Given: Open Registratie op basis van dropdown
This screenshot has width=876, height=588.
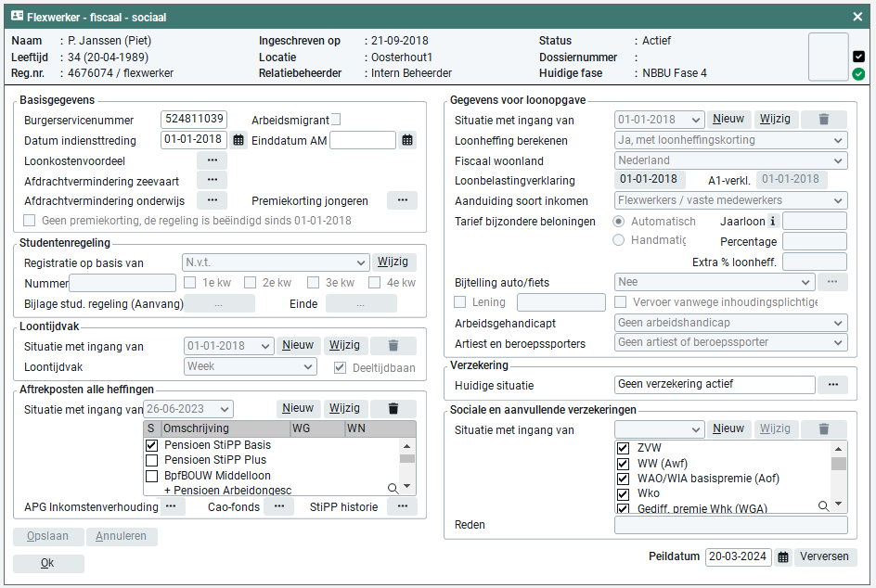Looking at the screenshot, I should [x=276, y=262].
